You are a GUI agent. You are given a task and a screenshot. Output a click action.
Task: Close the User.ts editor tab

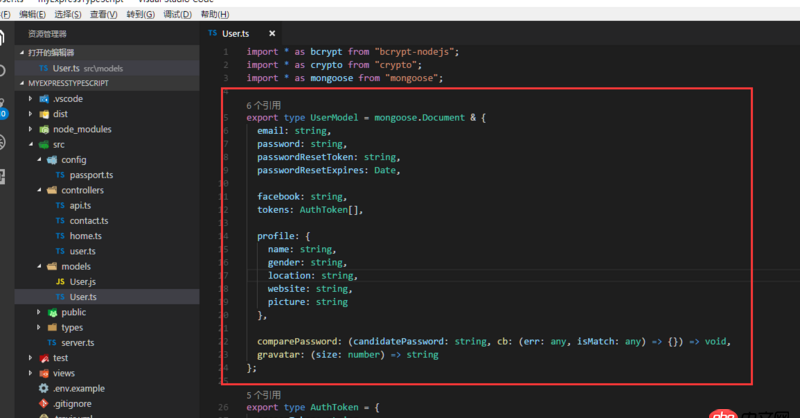(x=272, y=33)
